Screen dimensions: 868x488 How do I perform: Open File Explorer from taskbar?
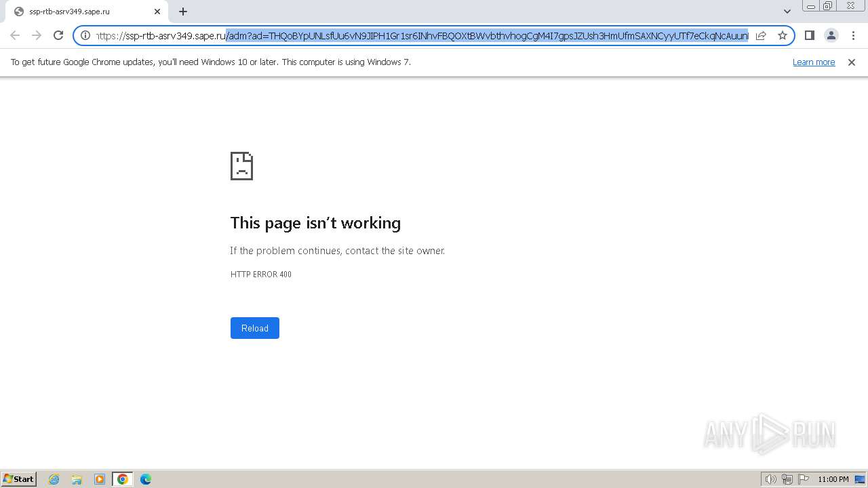click(x=77, y=479)
